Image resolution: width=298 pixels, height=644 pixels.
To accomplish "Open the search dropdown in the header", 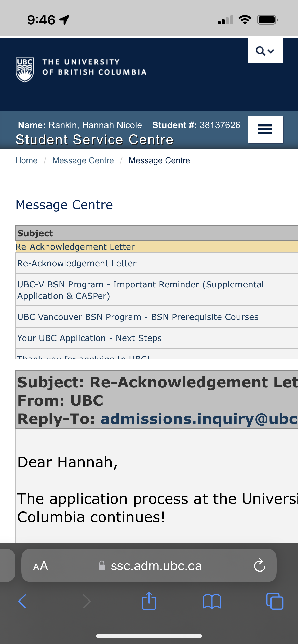I will tap(265, 51).
